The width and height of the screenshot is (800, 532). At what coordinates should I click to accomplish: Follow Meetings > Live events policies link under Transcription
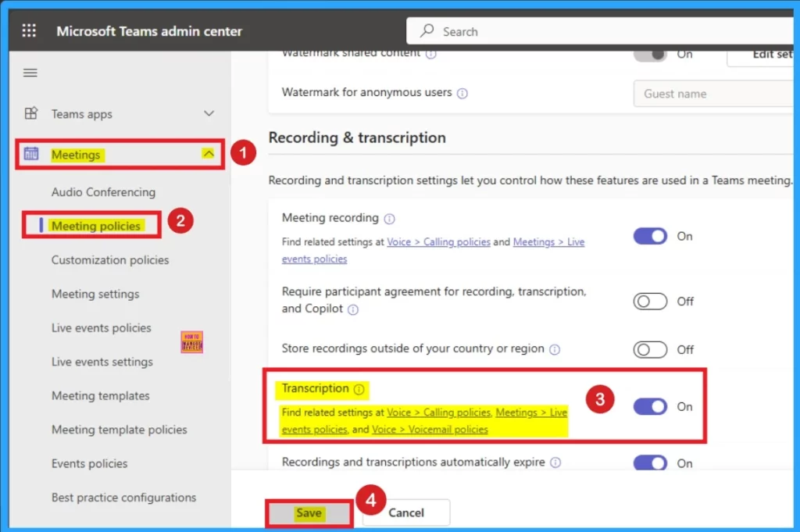[531, 412]
